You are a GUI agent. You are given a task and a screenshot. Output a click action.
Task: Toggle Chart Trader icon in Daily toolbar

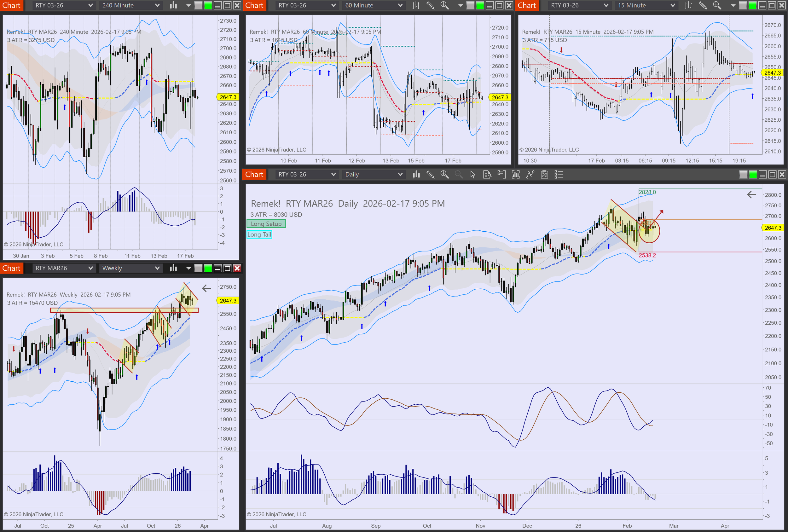[501, 175]
